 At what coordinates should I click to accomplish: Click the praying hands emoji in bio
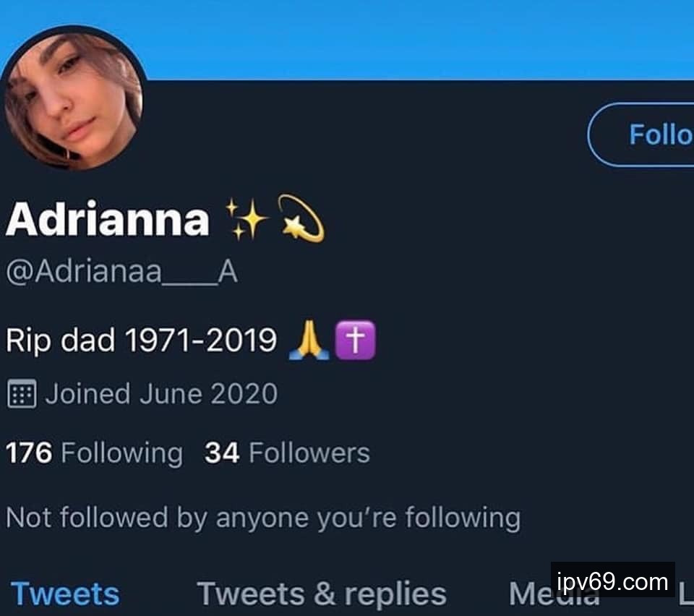pyautogui.click(x=309, y=341)
